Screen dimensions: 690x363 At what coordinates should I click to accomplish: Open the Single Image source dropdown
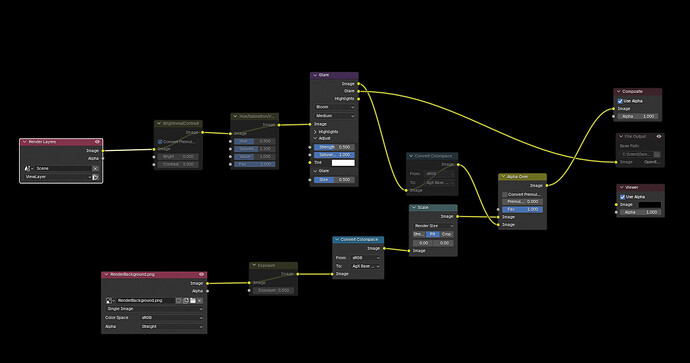coord(154,309)
